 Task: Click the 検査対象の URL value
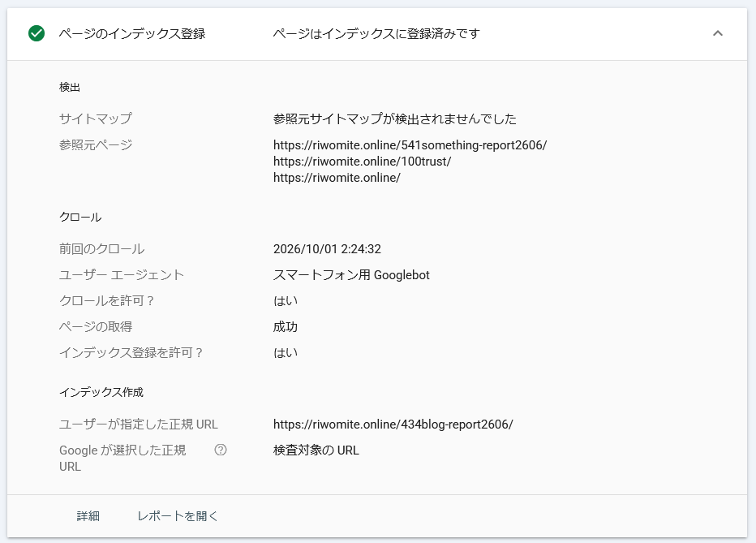point(316,450)
